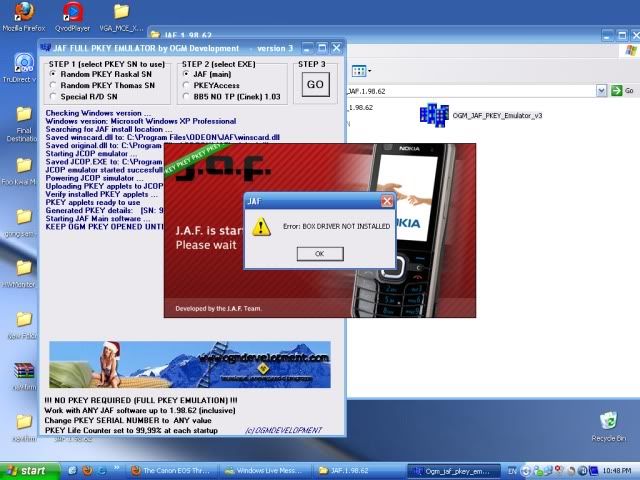This screenshot has width=640, height=480.
Task: Click Explorer window folder title icon
Action: tap(156, 35)
